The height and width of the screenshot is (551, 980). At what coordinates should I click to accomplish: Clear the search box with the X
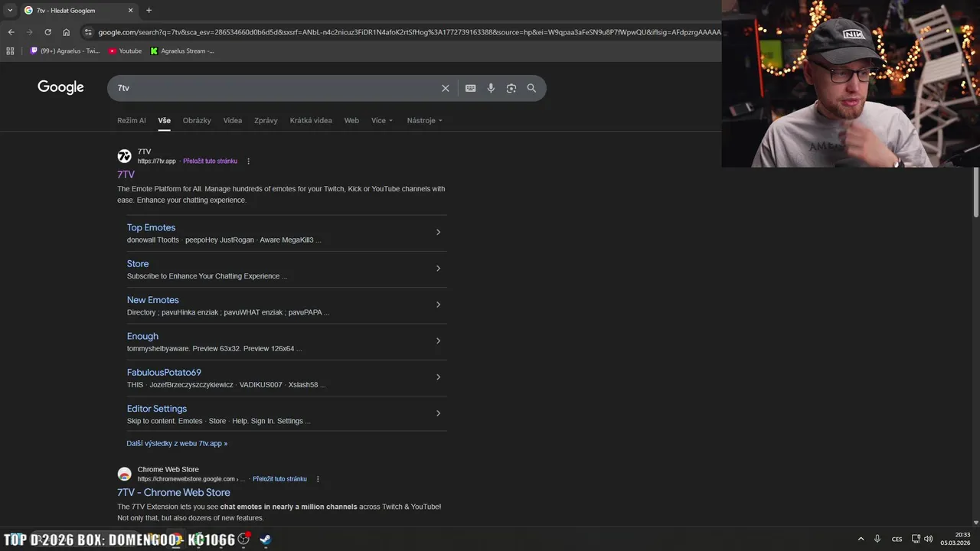[x=446, y=88]
